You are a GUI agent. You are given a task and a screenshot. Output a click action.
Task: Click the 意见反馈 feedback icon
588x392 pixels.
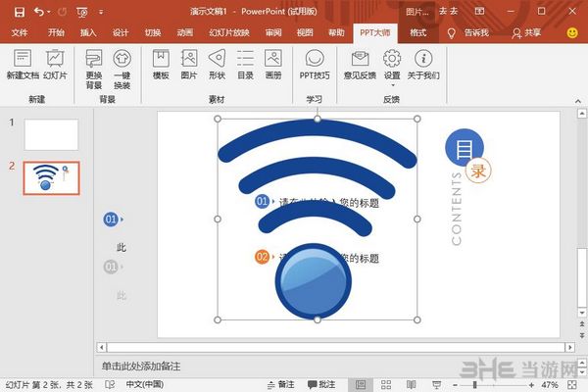(x=359, y=62)
